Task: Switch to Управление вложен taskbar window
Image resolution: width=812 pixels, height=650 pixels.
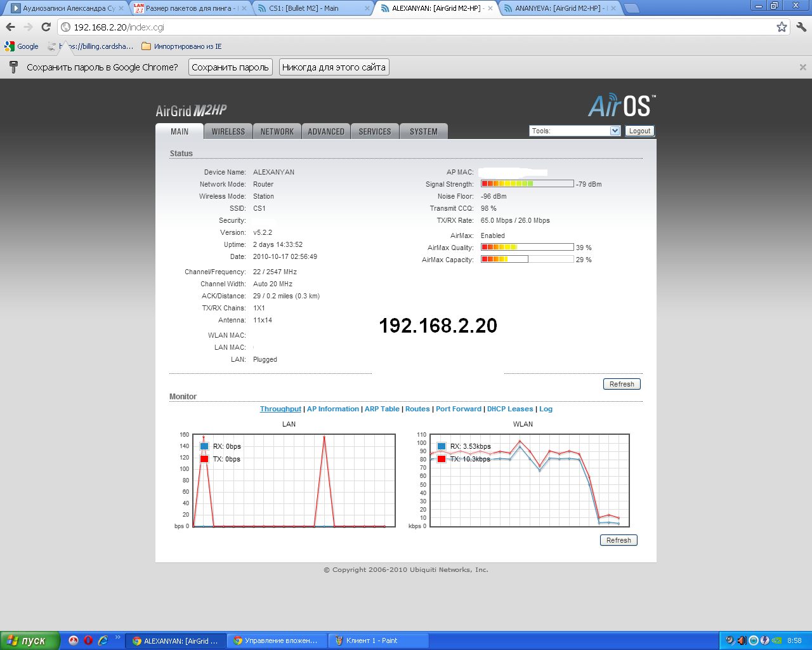Action: click(x=278, y=641)
